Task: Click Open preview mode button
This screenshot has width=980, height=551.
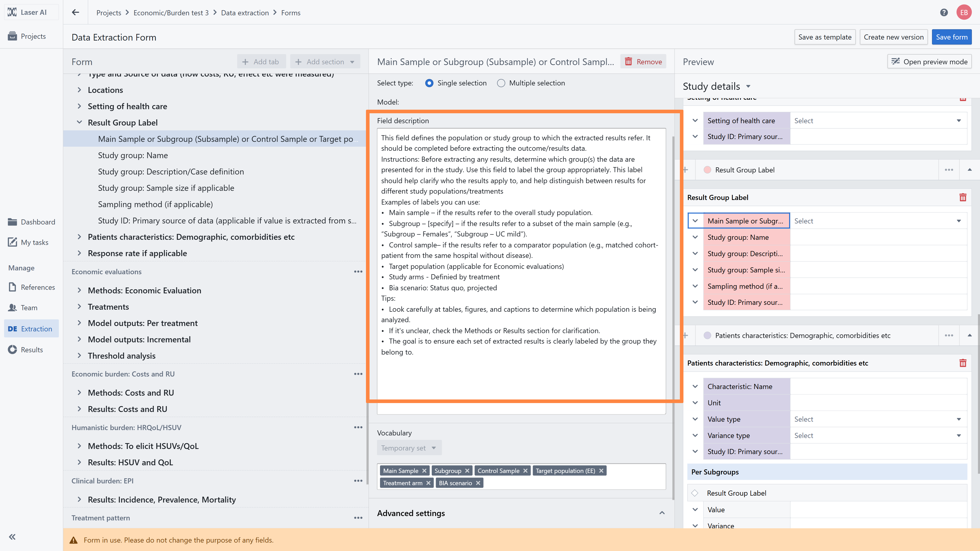Action: (x=929, y=61)
